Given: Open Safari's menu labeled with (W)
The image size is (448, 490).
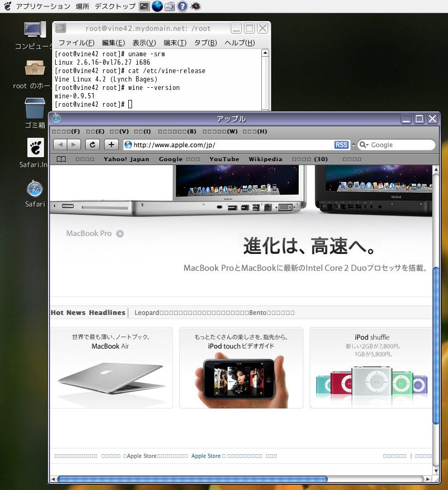Looking at the screenshot, I should coord(220,131).
